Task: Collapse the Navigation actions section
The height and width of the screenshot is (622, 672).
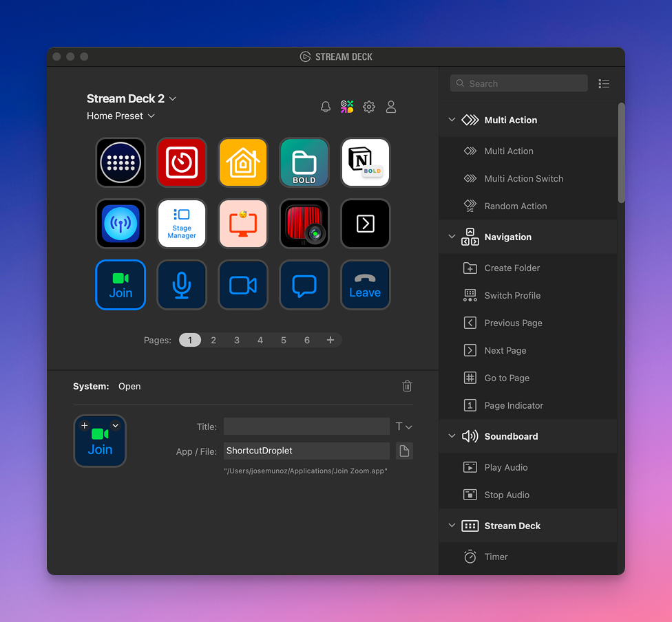Action: tap(452, 237)
